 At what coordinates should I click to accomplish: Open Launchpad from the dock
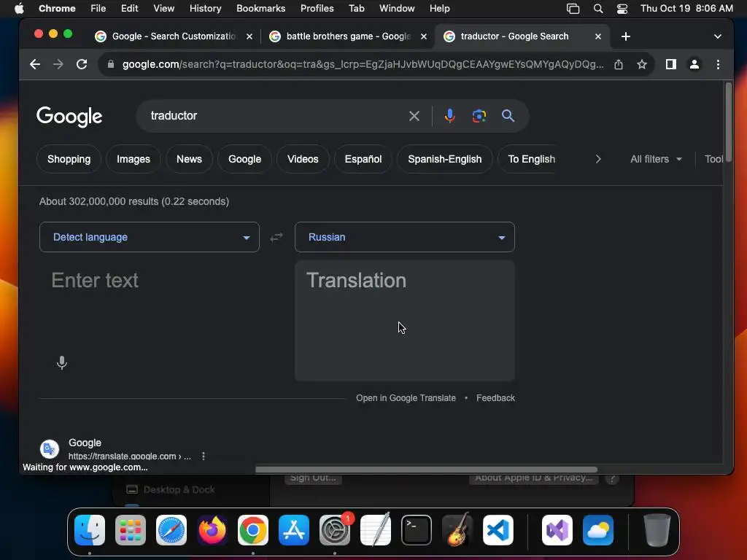pos(131,530)
